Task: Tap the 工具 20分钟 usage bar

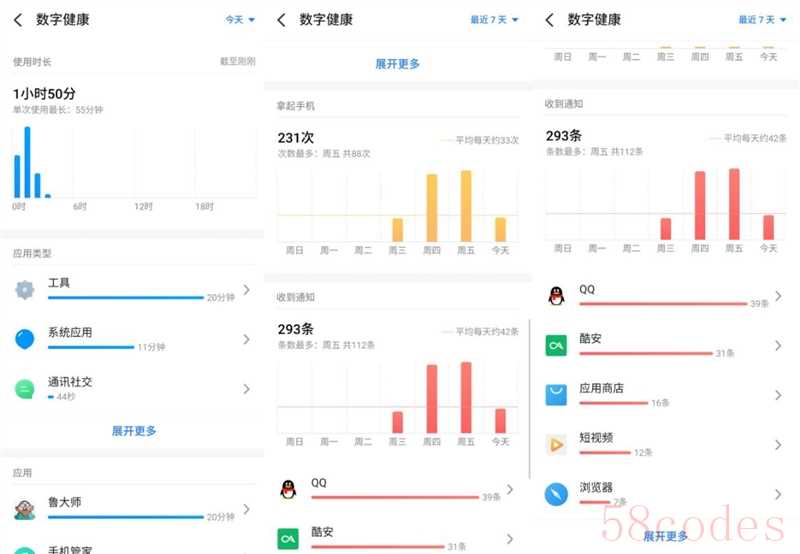Action: [126, 297]
